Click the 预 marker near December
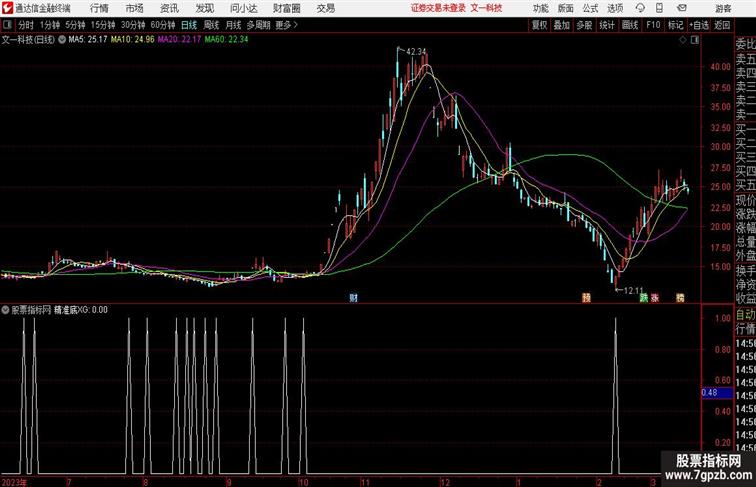This screenshot has width=756, height=487. coord(586,298)
